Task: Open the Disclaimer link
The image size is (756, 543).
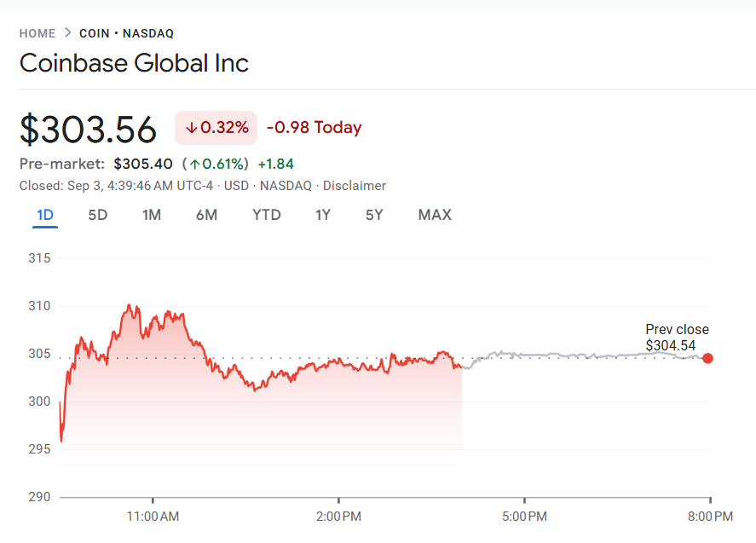Action: tap(355, 186)
